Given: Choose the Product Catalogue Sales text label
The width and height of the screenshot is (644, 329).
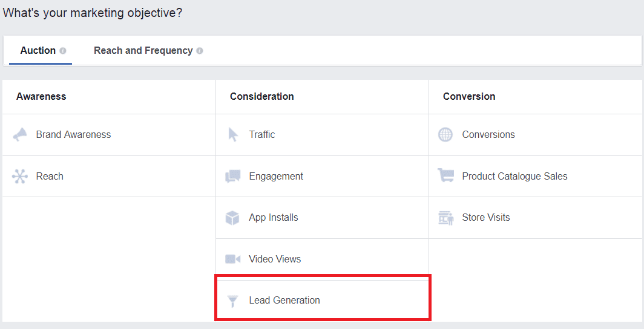Looking at the screenshot, I should point(514,177).
